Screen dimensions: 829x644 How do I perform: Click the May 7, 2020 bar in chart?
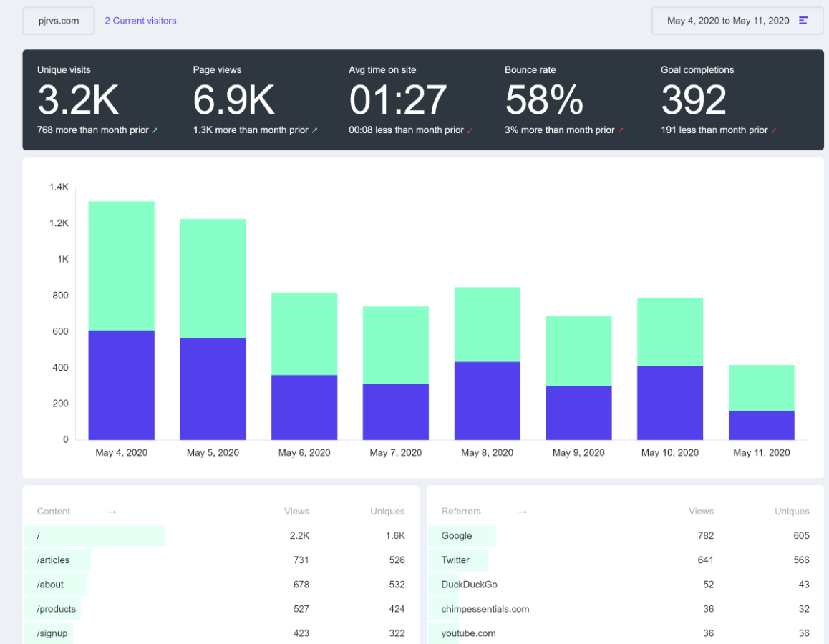pyautogui.click(x=396, y=373)
